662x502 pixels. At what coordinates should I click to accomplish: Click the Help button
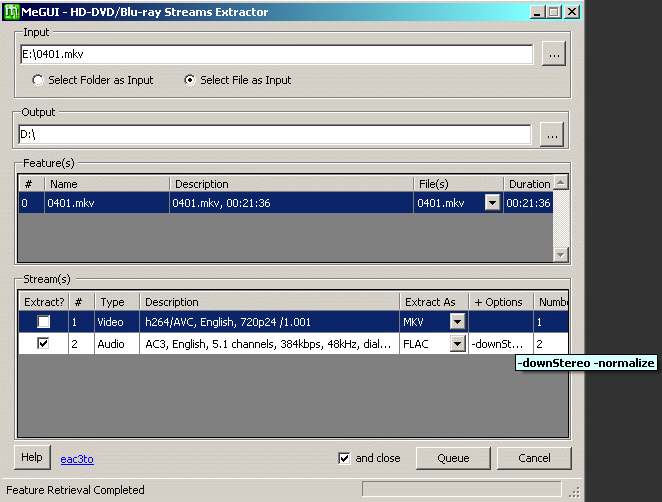(x=32, y=457)
